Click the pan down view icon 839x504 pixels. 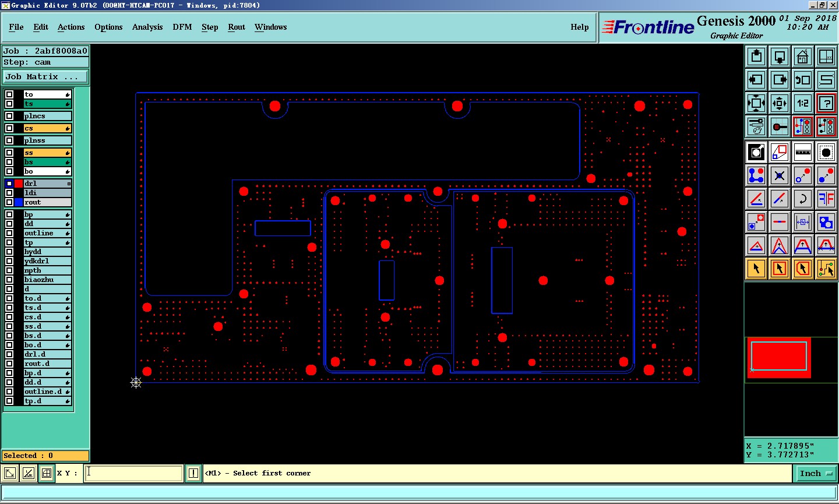pyautogui.click(x=780, y=57)
